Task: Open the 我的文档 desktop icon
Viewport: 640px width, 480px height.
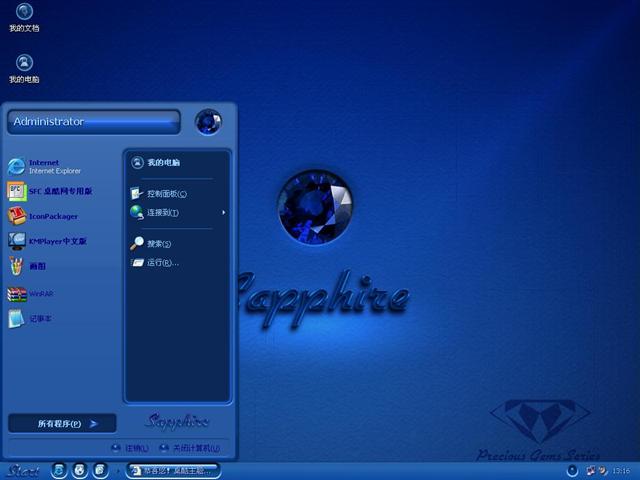Action: point(24,17)
